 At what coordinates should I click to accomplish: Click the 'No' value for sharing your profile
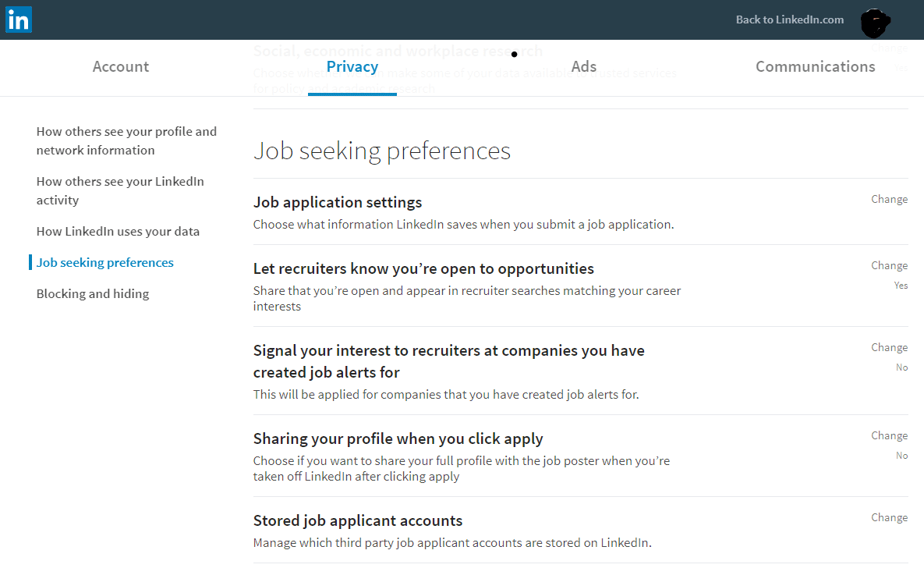pos(901,456)
